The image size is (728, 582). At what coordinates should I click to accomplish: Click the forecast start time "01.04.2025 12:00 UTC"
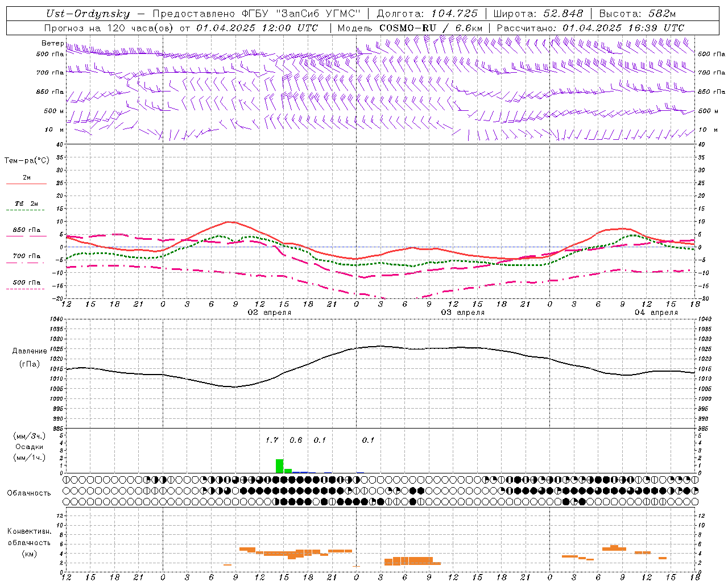click(x=258, y=28)
